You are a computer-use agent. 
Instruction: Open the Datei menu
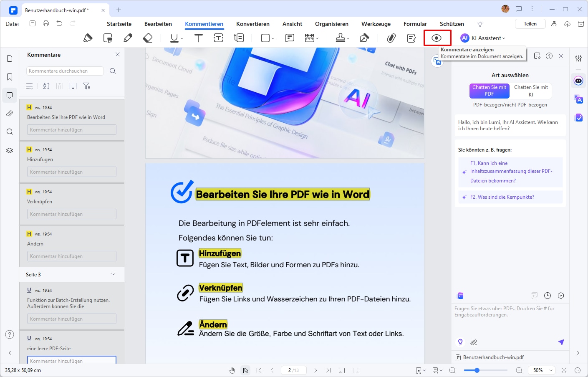pos(12,24)
